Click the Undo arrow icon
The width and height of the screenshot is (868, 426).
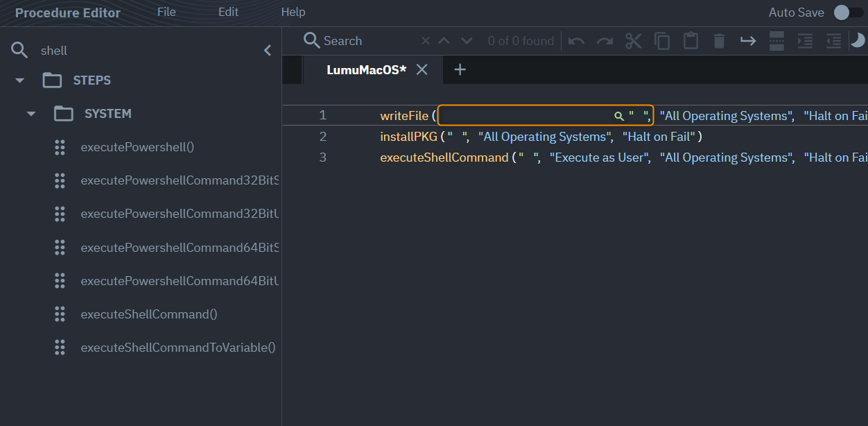[x=576, y=41]
